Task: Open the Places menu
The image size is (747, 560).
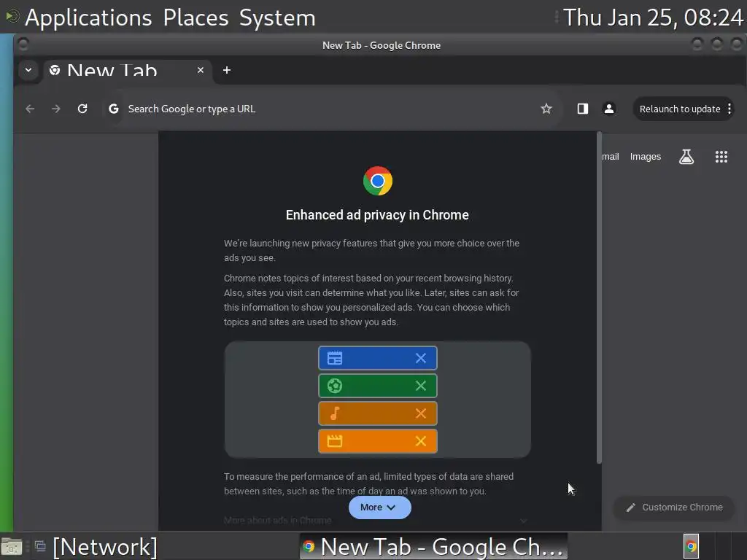Action: [x=196, y=17]
